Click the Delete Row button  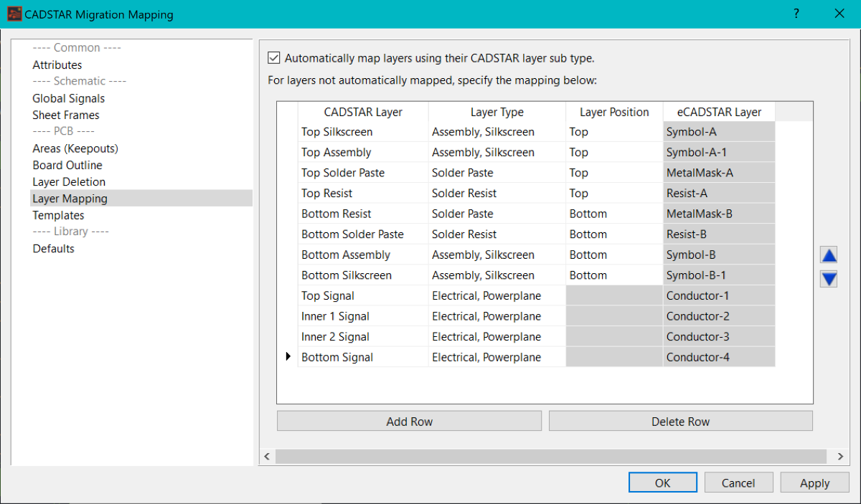pos(680,421)
